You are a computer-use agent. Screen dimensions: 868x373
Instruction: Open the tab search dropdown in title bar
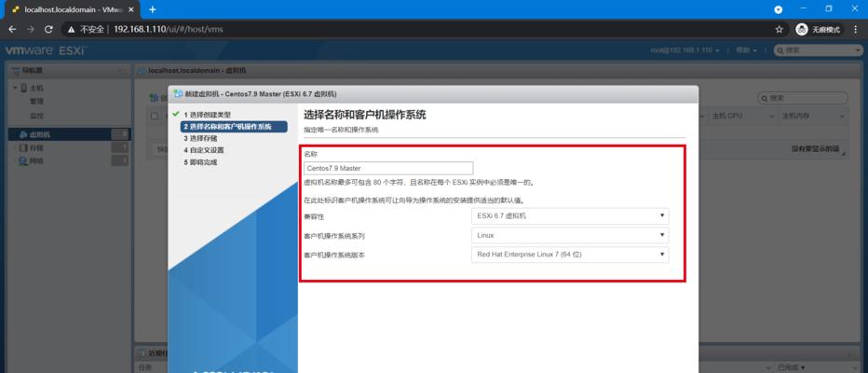point(778,9)
